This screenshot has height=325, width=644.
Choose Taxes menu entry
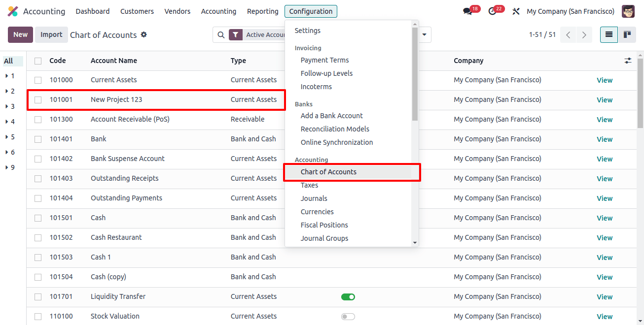(x=310, y=185)
